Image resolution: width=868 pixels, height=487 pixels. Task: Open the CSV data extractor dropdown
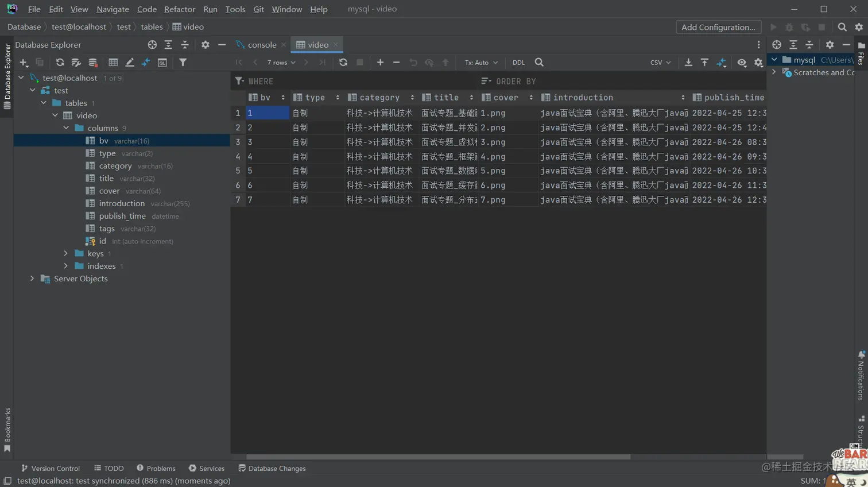pos(660,63)
